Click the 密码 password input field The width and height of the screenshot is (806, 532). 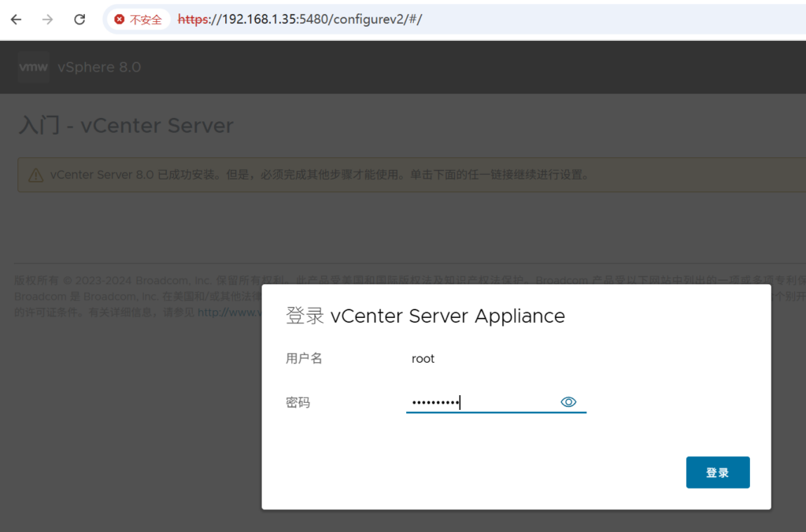coord(496,402)
